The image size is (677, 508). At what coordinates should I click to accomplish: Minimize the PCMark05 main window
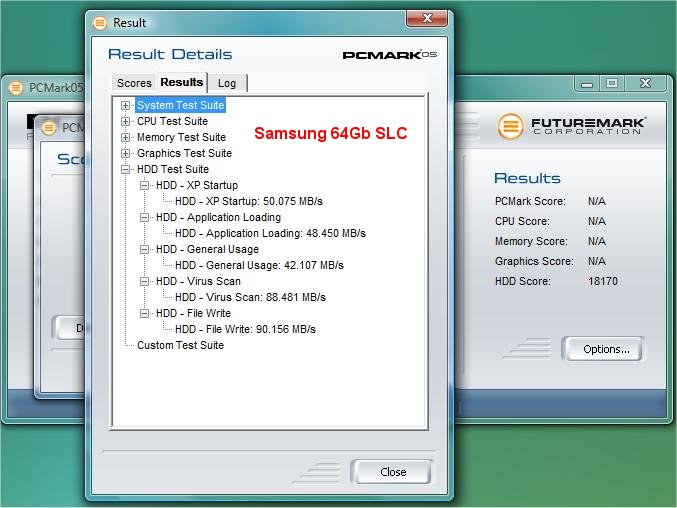(x=587, y=83)
